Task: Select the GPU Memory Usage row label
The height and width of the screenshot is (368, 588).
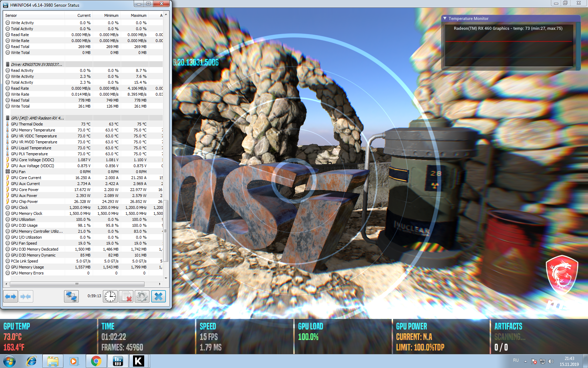Action: 27,267
